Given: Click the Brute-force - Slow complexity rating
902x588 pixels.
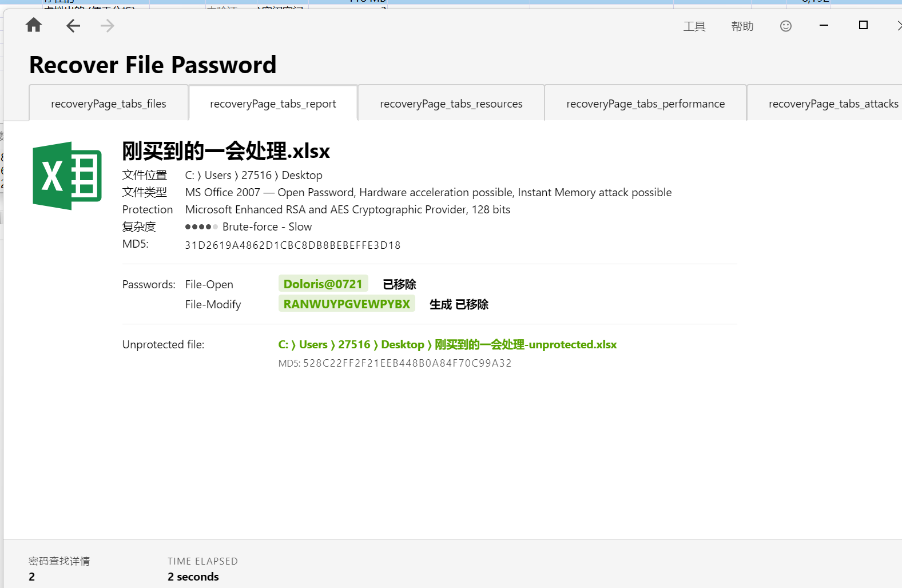Looking at the screenshot, I should 248,227.
